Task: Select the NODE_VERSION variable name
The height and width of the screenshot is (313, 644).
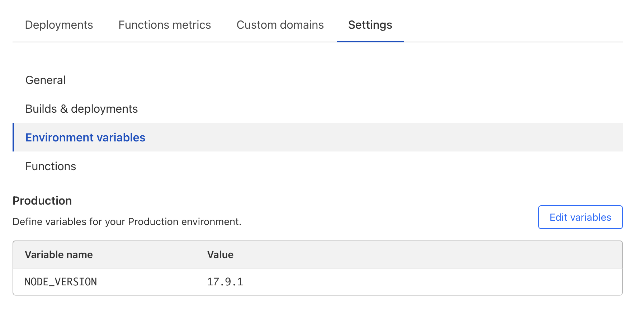Action: point(61,282)
